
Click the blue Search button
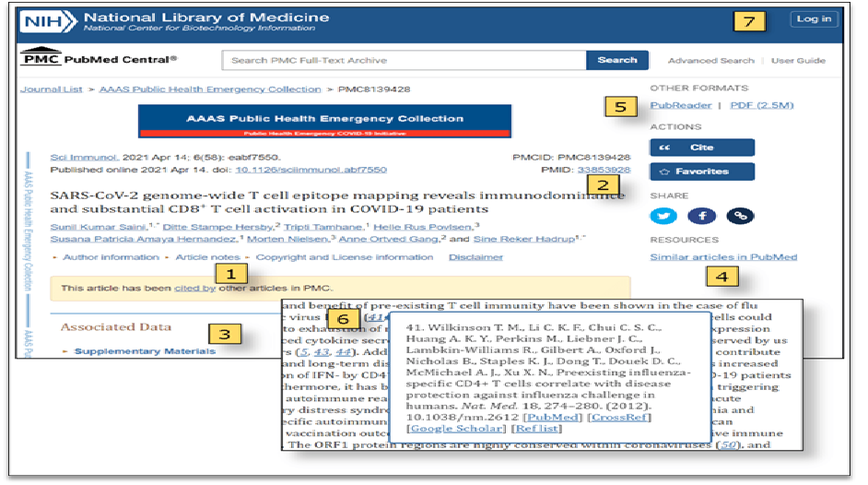617,60
